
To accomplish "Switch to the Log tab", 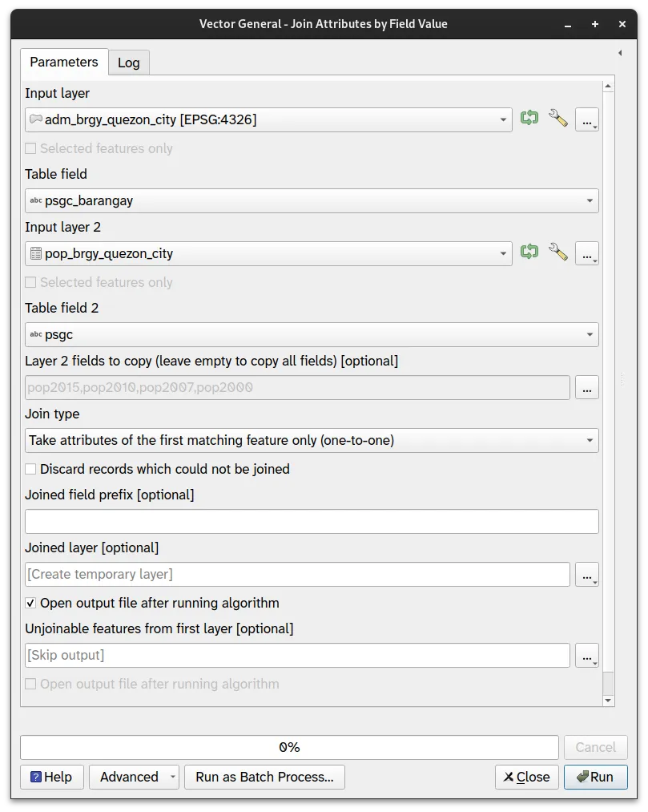I will click(128, 62).
